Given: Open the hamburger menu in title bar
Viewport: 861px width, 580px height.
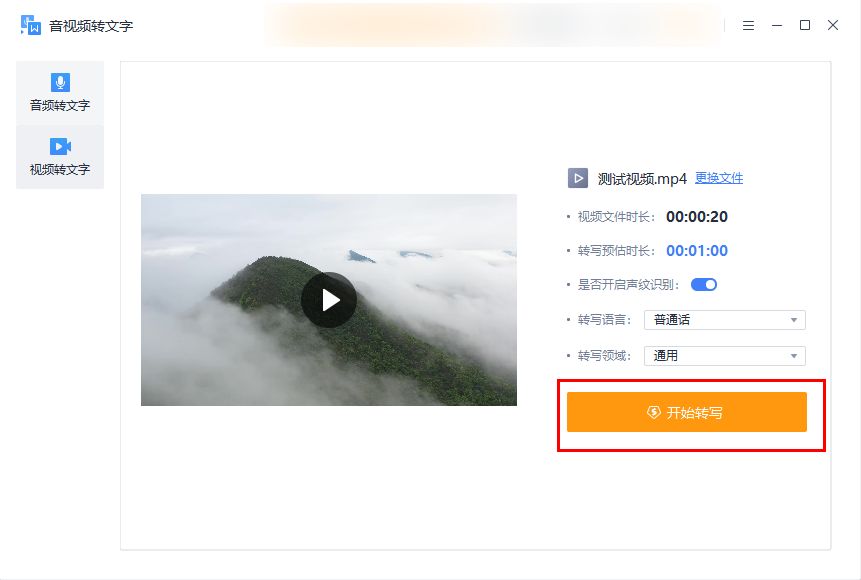Looking at the screenshot, I should pyautogui.click(x=748, y=25).
